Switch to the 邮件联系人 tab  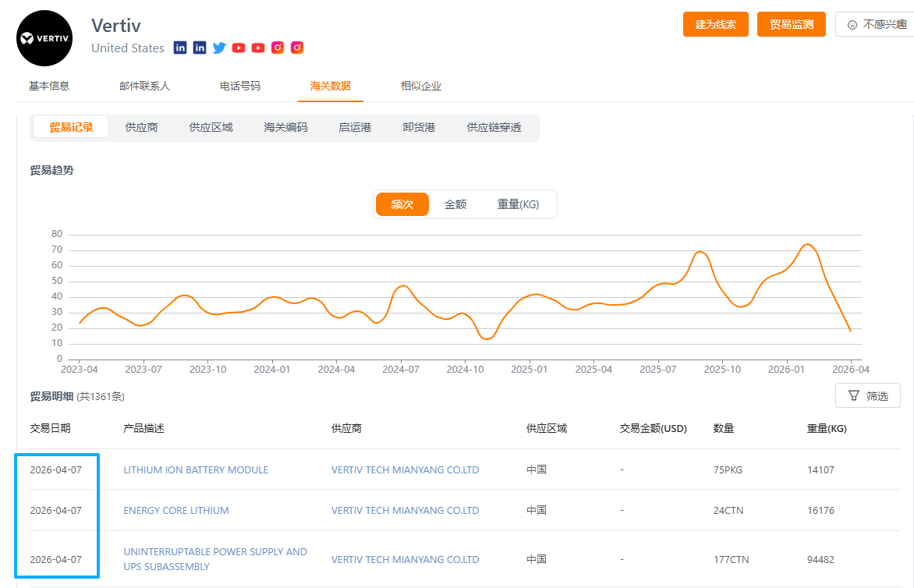coord(144,87)
